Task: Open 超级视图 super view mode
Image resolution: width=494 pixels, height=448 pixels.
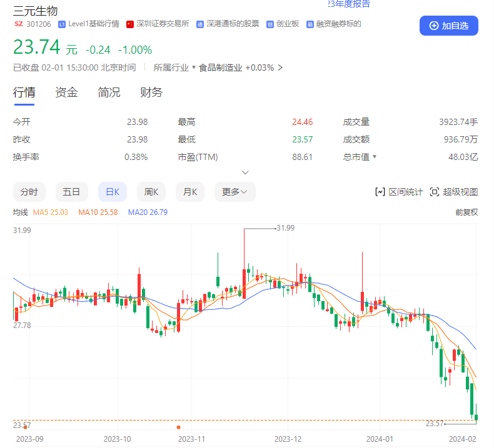Action: 454,192
